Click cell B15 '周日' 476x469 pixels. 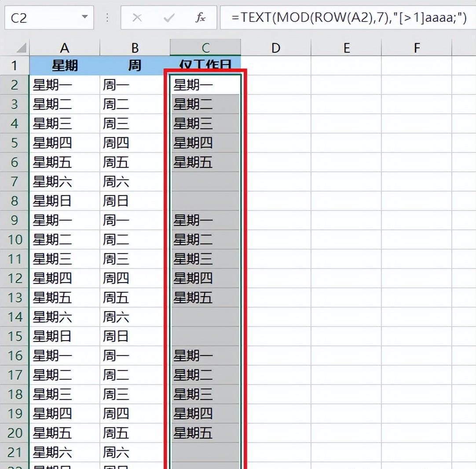click(135, 336)
